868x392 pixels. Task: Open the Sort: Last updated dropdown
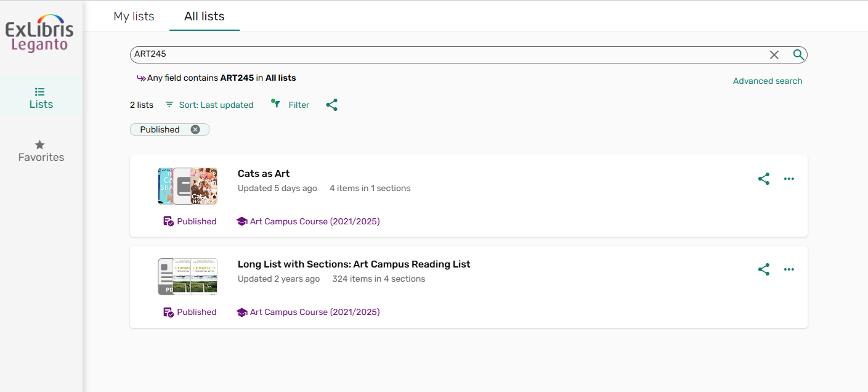(209, 105)
